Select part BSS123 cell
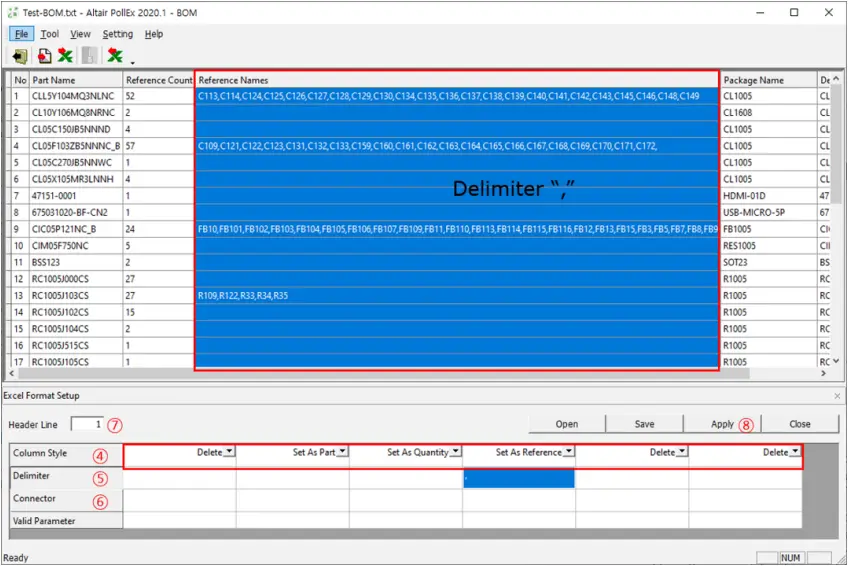Viewport: 848px width, 566px height. tap(76, 263)
